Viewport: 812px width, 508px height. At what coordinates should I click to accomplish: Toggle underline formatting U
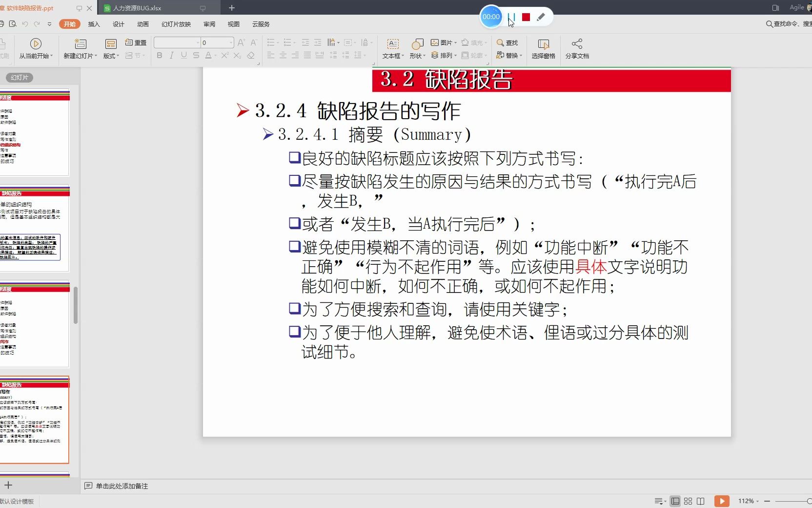click(x=183, y=56)
